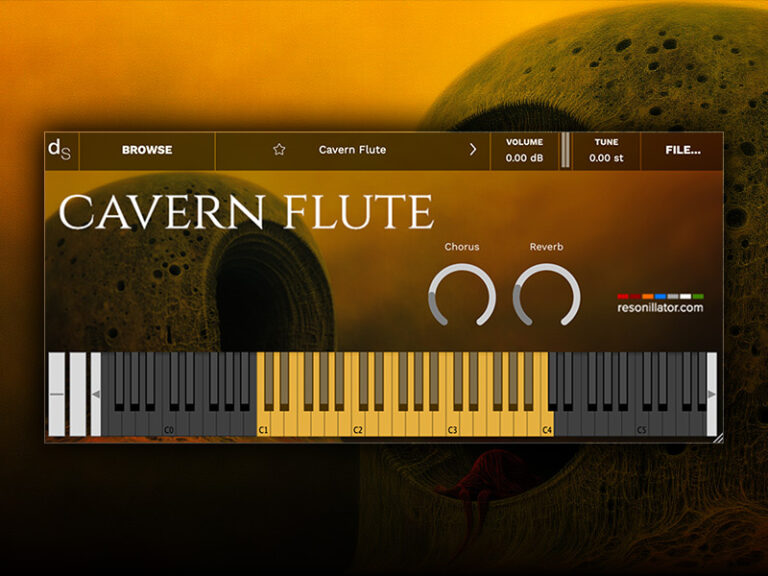Click the Cavern Flute preset name

(x=352, y=150)
